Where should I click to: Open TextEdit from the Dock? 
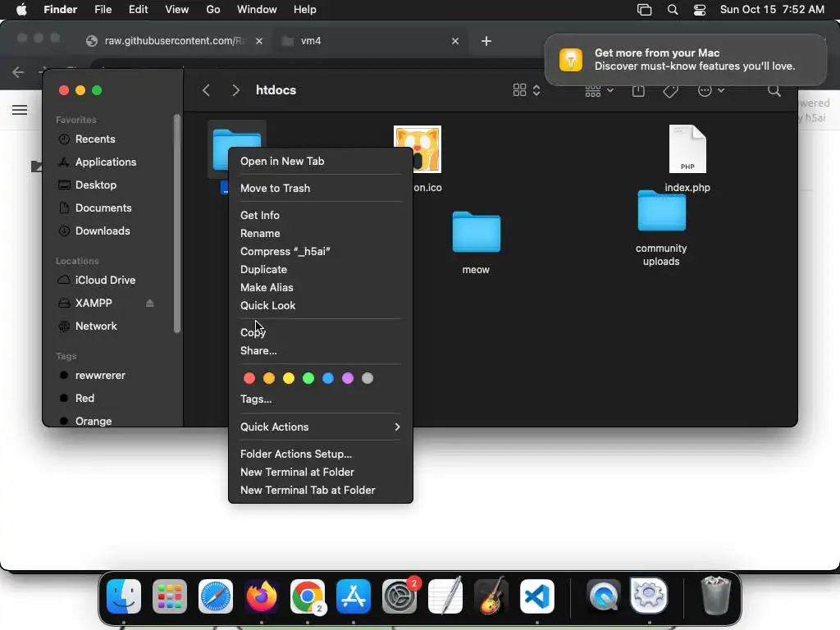coord(445,596)
